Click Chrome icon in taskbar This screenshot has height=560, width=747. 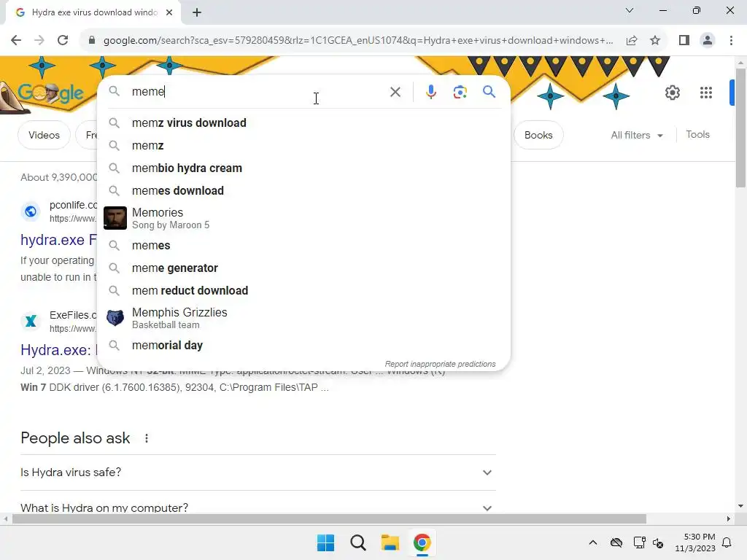422,542
